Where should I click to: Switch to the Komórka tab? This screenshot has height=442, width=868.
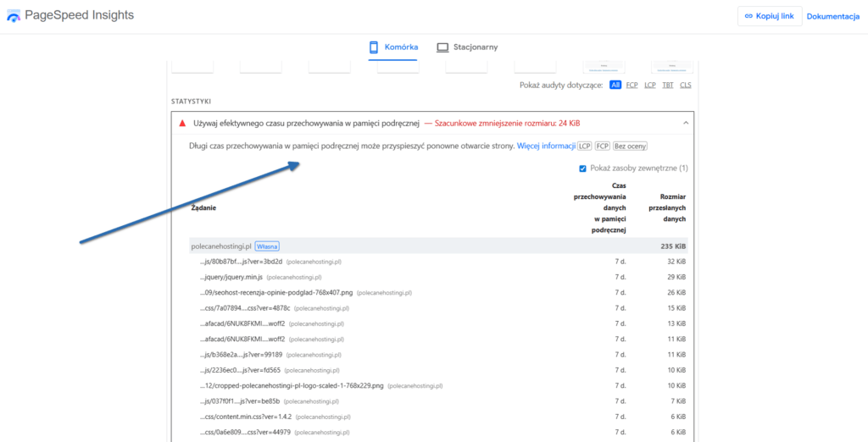click(x=393, y=47)
